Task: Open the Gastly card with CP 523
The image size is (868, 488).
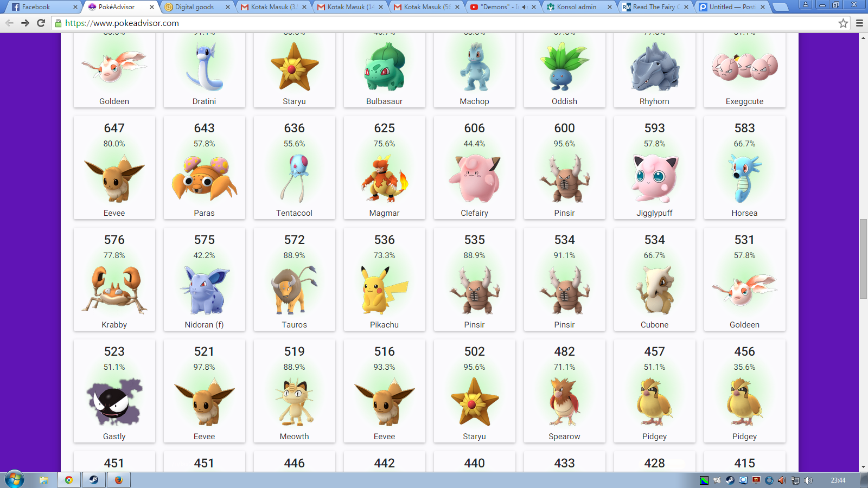Action: (x=114, y=391)
